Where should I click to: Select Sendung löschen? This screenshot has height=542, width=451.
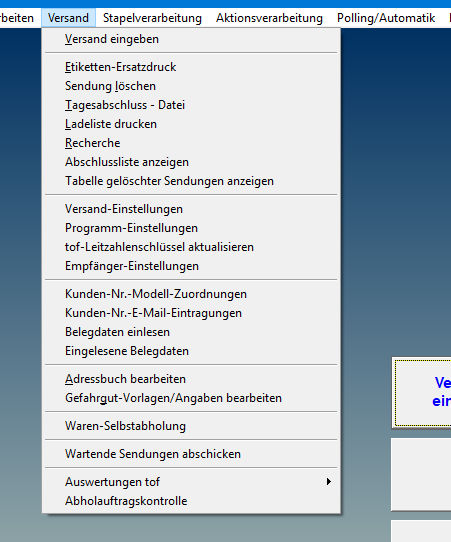click(191, 86)
